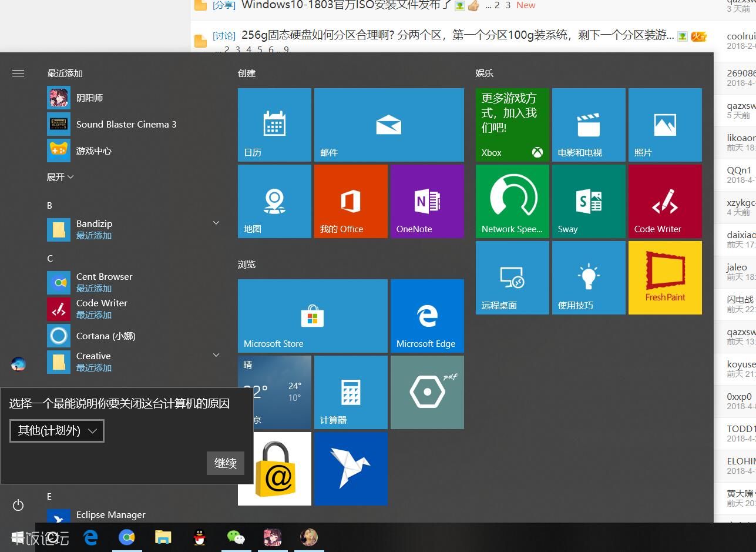Open File Explorer from the taskbar
Viewport: 756px width, 552px height.
click(163, 537)
